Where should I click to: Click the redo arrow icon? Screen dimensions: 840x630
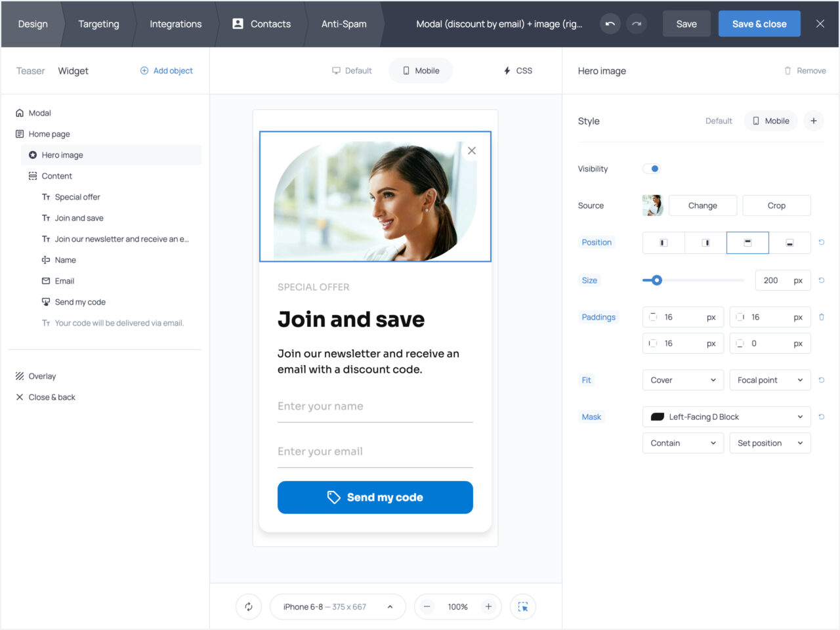(x=636, y=24)
